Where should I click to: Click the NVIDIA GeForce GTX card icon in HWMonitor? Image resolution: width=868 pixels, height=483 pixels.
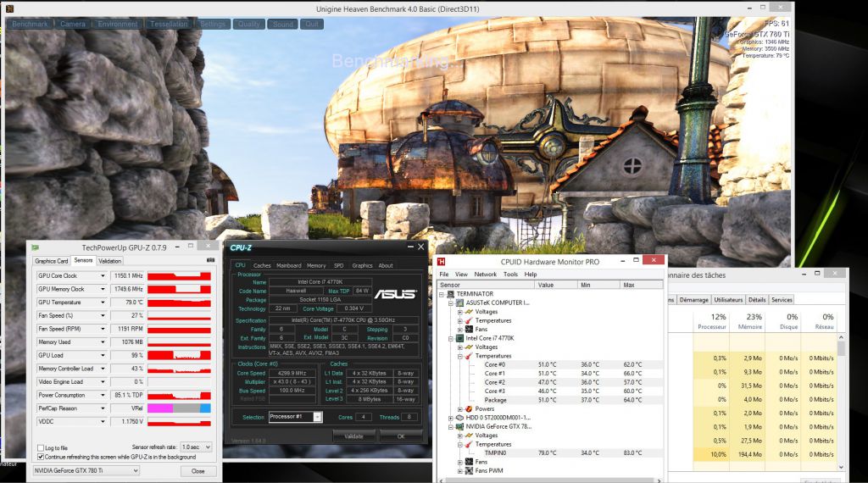point(459,426)
